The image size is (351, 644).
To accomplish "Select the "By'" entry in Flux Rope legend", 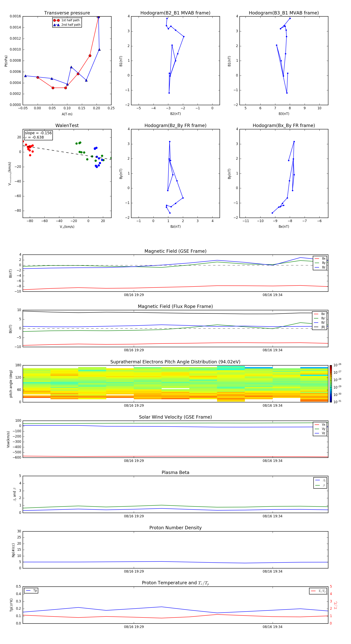I will [320, 318].
